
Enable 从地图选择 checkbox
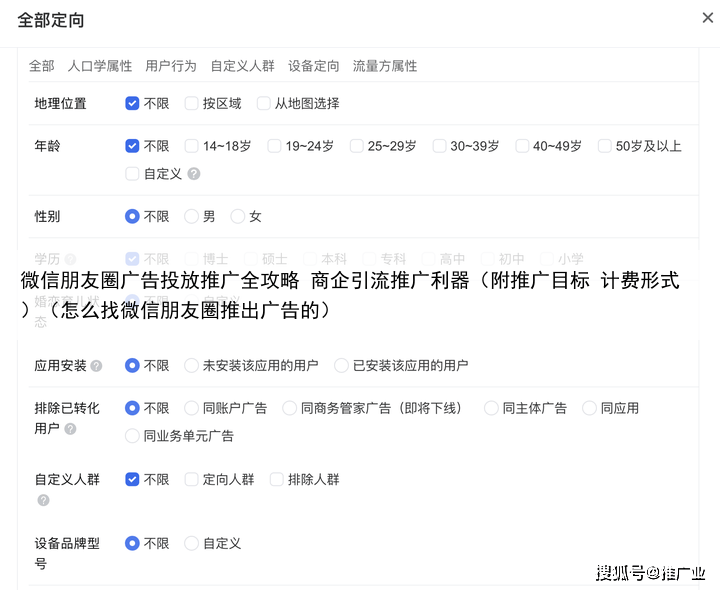tap(264, 103)
